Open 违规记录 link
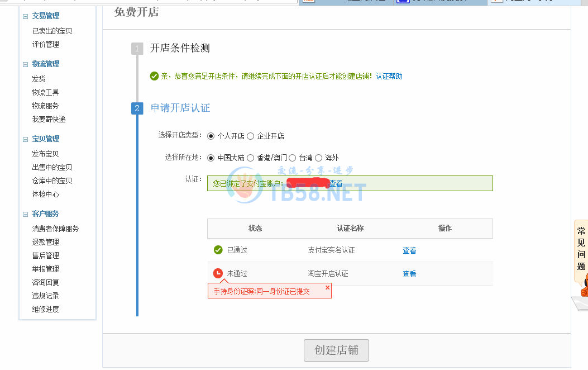The height and width of the screenshot is (370, 588). 45,296
